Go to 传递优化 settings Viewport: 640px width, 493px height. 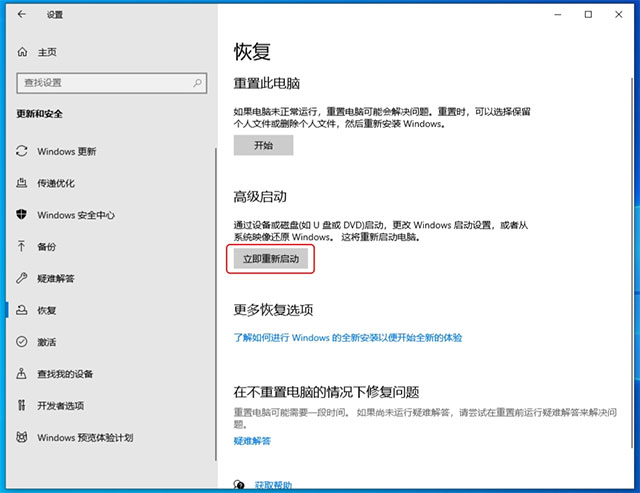click(x=56, y=183)
